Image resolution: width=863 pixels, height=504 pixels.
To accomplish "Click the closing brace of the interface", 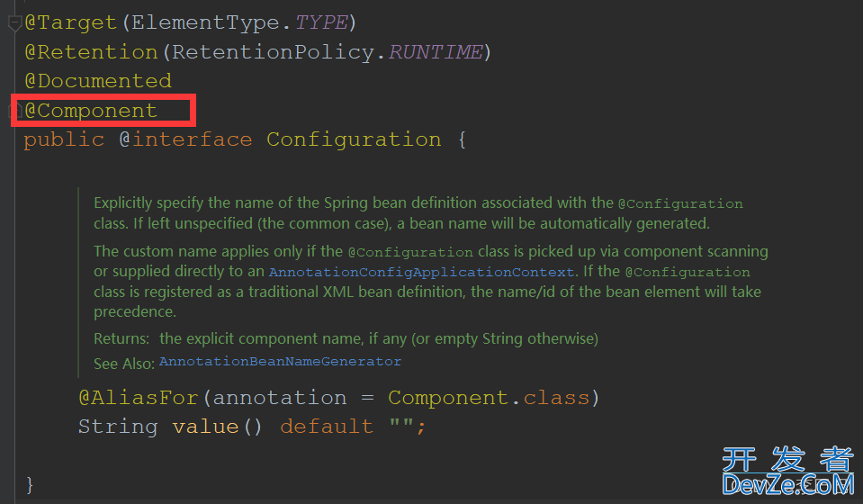I will 30,484.
